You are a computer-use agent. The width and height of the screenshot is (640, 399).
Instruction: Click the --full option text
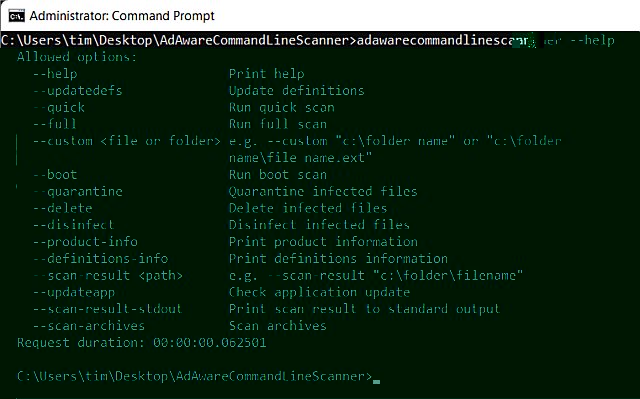coord(55,124)
